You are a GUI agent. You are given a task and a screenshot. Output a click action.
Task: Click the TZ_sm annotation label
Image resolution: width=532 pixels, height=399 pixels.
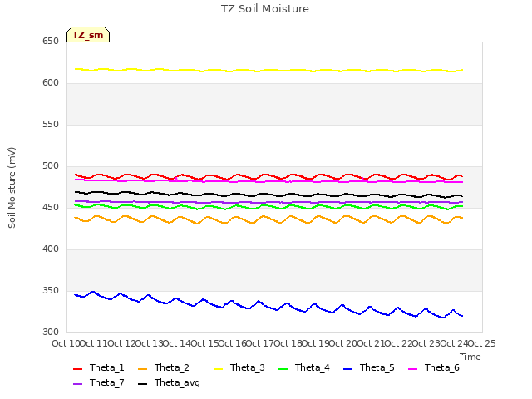point(88,35)
